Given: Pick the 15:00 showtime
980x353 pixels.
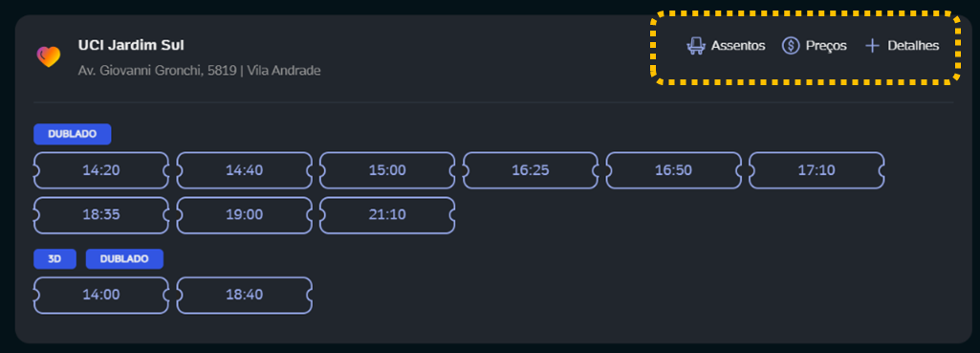Looking at the screenshot, I should point(387,170).
